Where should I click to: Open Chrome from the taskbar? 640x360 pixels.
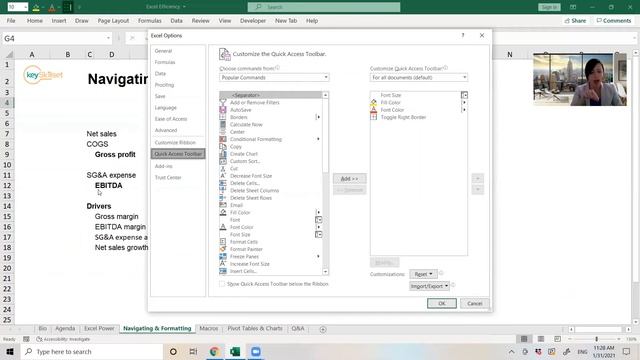click(x=214, y=351)
